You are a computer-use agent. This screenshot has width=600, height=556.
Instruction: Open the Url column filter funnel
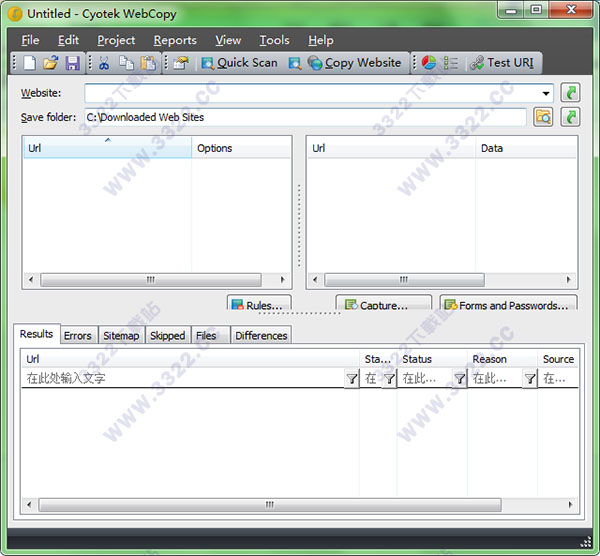(x=352, y=378)
